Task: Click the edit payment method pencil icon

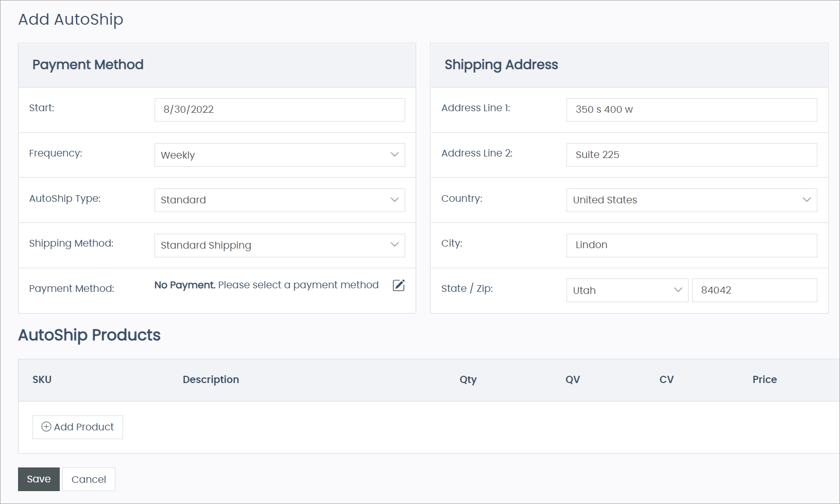Action: (399, 285)
